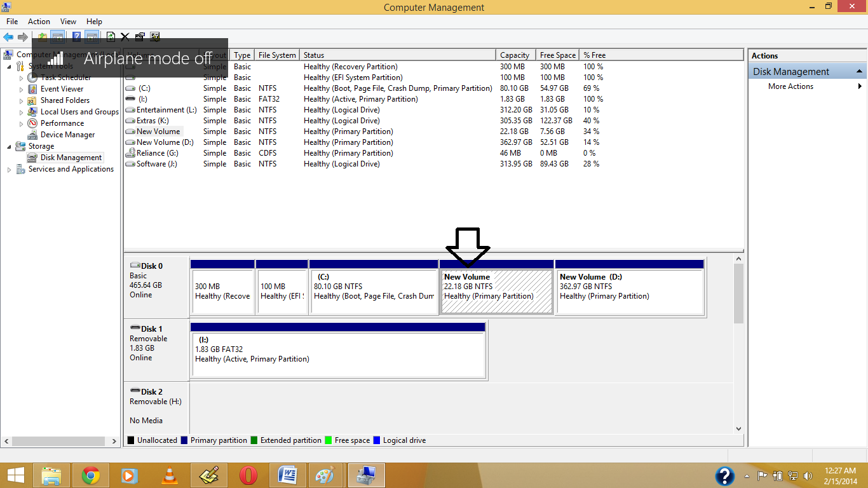Open Paint from the taskbar

pyautogui.click(x=325, y=475)
